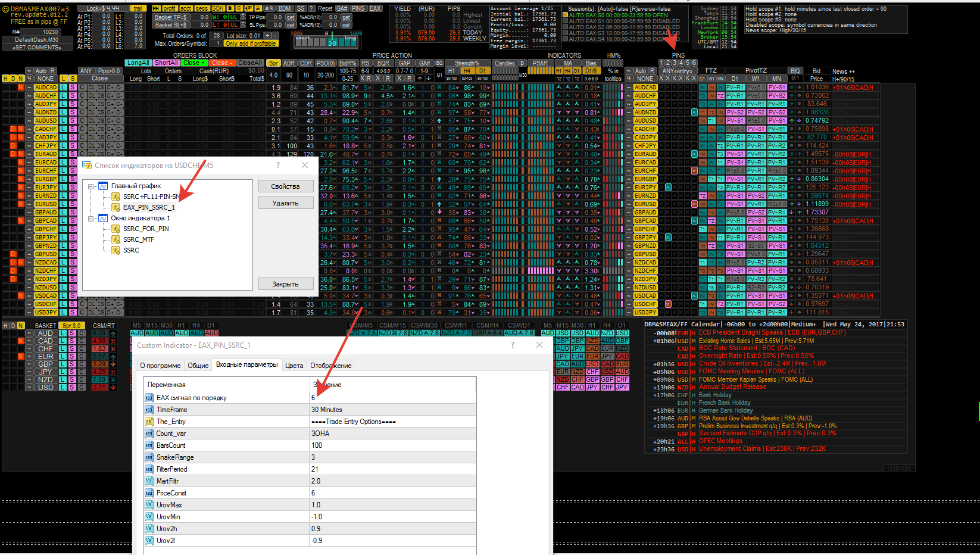The height and width of the screenshot is (555, 980).
Task: Click the LongAll orders button
Action: pyautogui.click(x=138, y=63)
